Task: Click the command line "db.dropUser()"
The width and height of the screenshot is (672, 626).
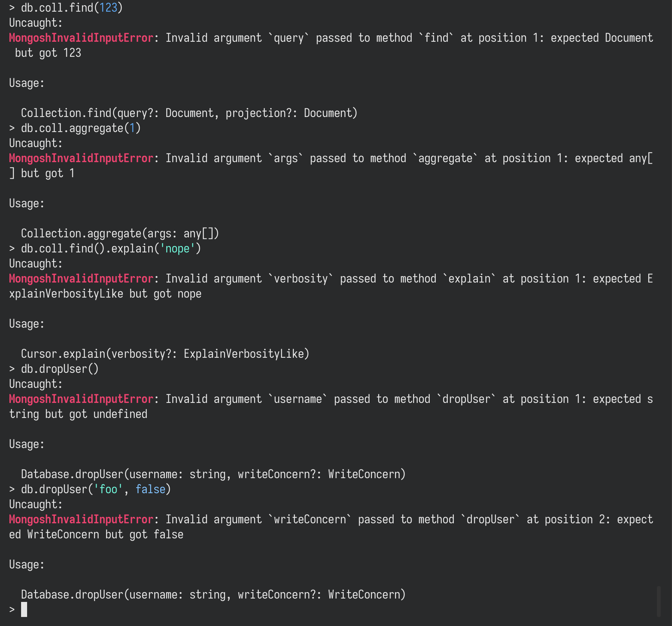Action: pos(60,369)
